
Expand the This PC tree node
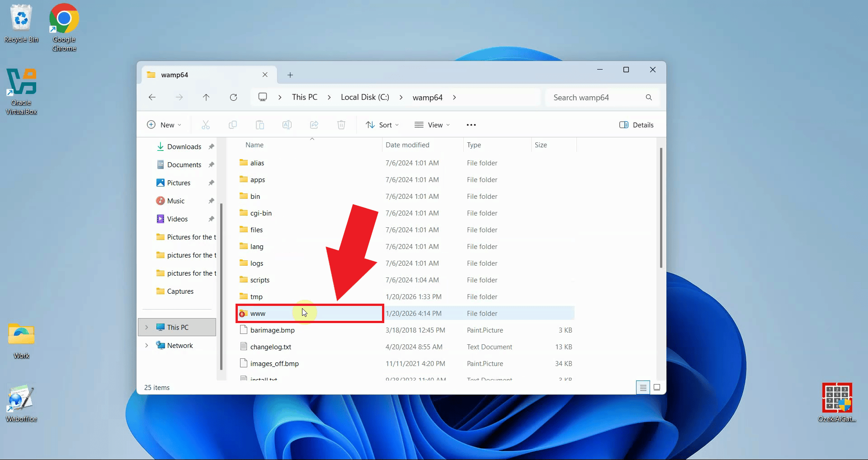(x=146, y=327)
